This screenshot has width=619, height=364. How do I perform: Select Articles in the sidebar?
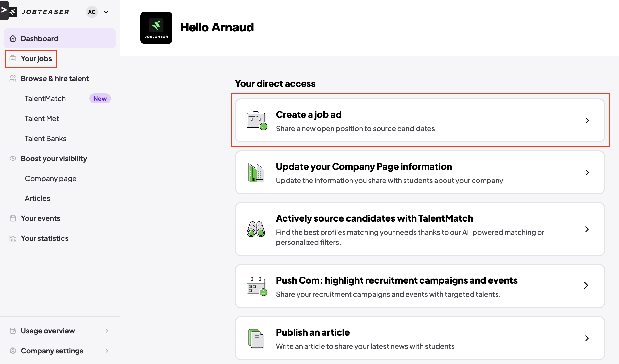38,198
